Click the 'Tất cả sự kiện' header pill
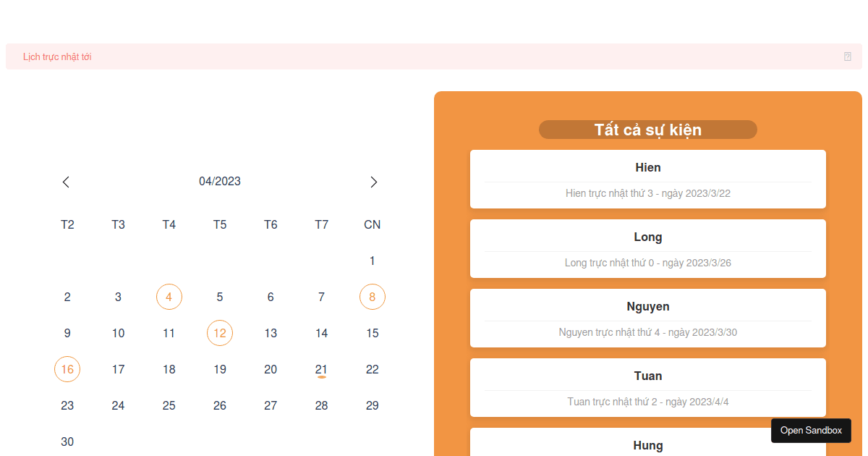Screen dimensions: 868x456 pyautogui.click(x=647, y=130)
